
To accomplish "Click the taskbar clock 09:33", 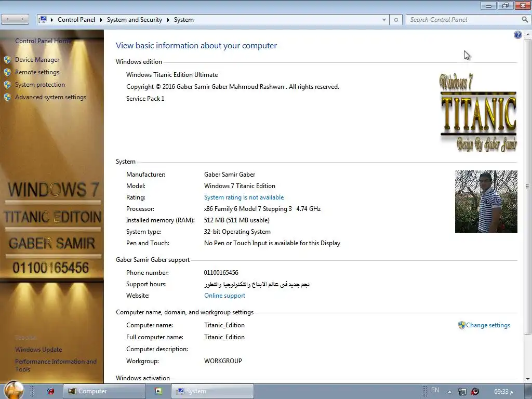I will click(503, 392).
